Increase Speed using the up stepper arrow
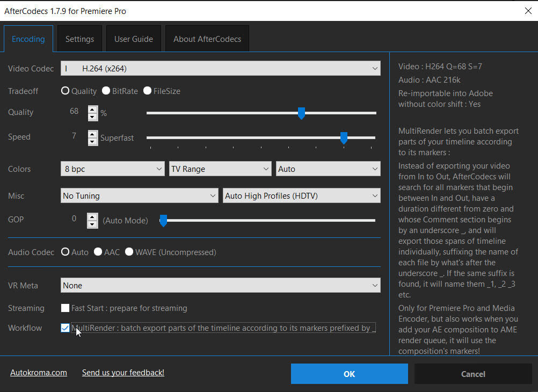The height and width of the screenshot is (392, 538). click(92, 134)
